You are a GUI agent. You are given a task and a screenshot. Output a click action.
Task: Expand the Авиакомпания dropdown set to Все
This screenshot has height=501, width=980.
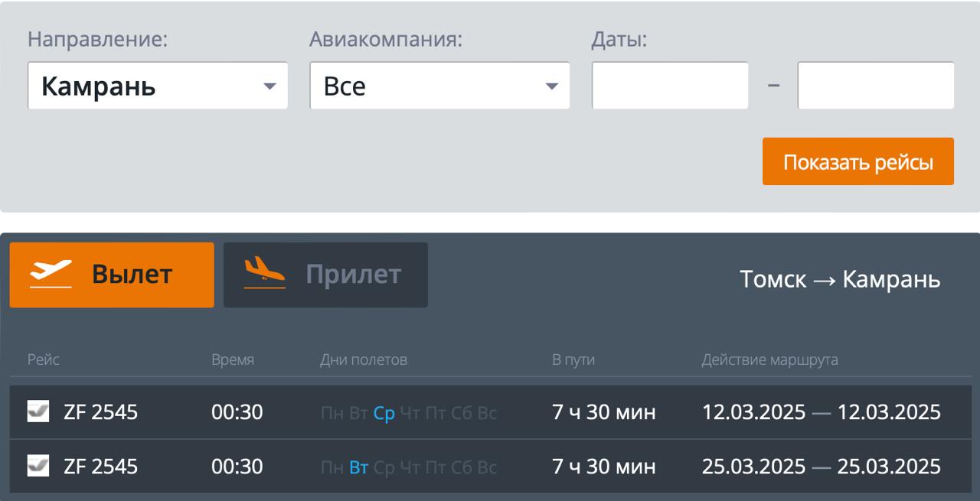pos(439,86)
